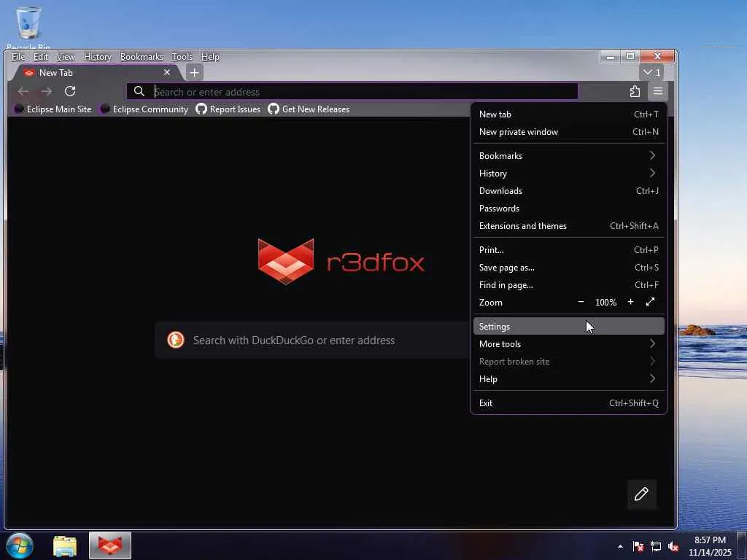Open Extensions and themes
Image resolution: width=747 pixels, height=560 pixels.
click(x=568, y=226)
